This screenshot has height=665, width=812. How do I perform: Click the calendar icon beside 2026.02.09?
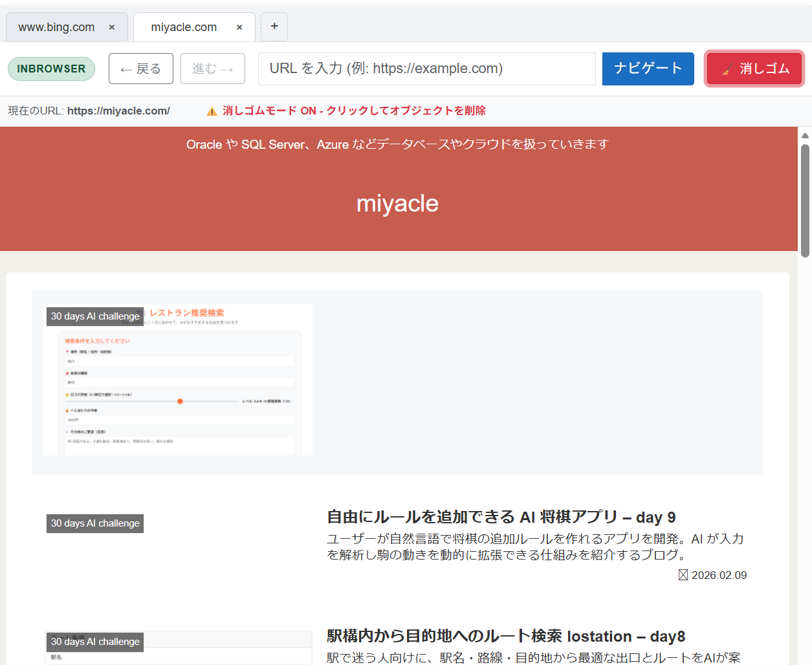pos(683,575)
